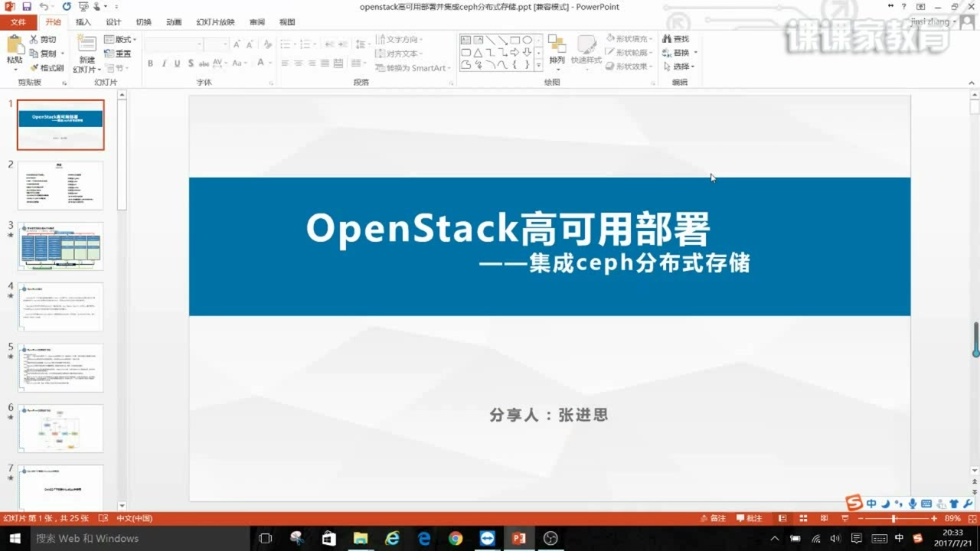Open Text Direction (文字方向) dropdown
Screen dimensions: 980x551
(400, 39)
